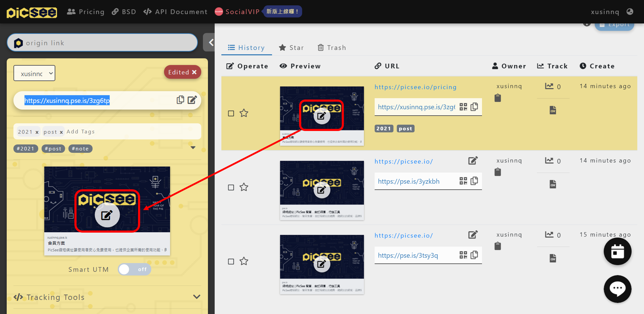Edit preview of picsee.io/pricing row
This screenshot has height=314, width=644.
tap(321, 116)
